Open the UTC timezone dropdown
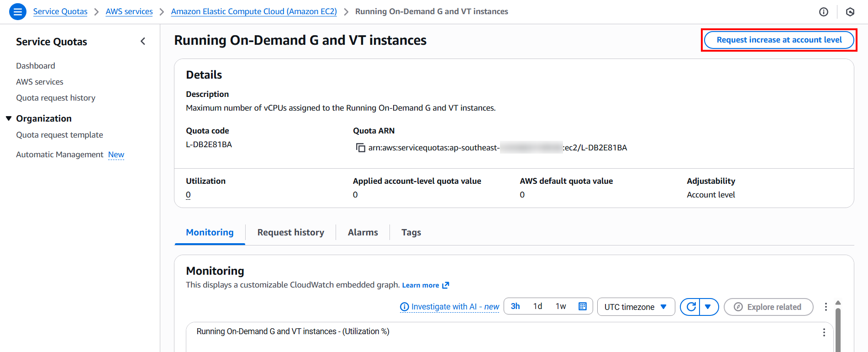The width and height of the screenshot is (868, 352). tap(636, 307)
